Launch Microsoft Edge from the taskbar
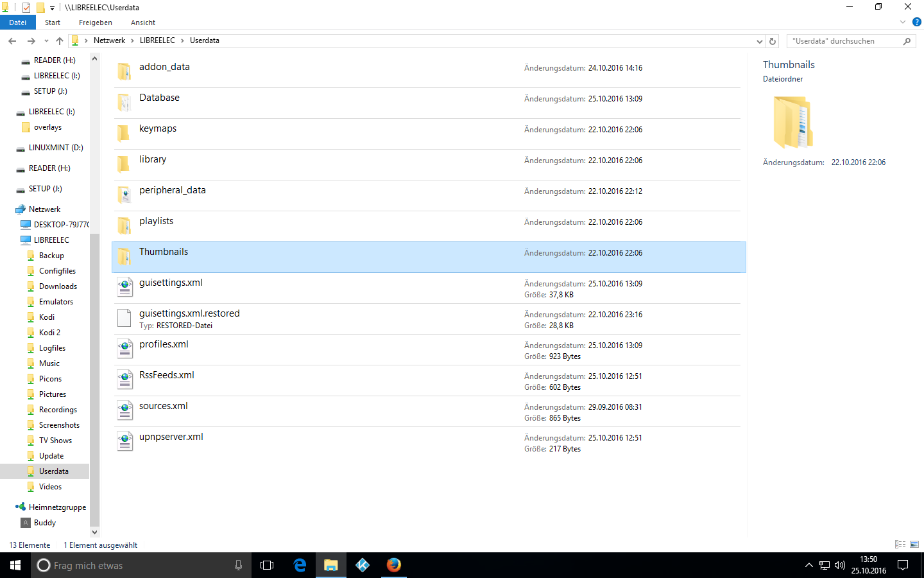Image resolution: width=924 pixels, height=578 pixels. click(x=300, y=565)
